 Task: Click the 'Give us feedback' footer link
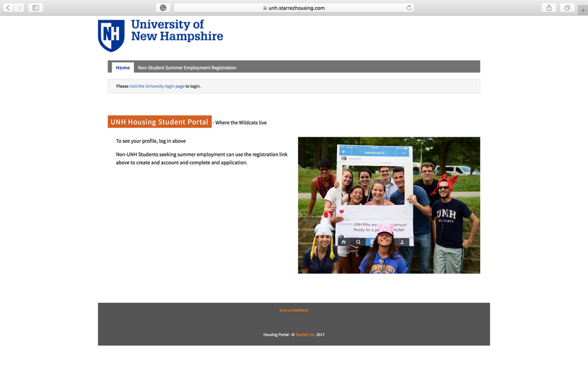point(293,310)
